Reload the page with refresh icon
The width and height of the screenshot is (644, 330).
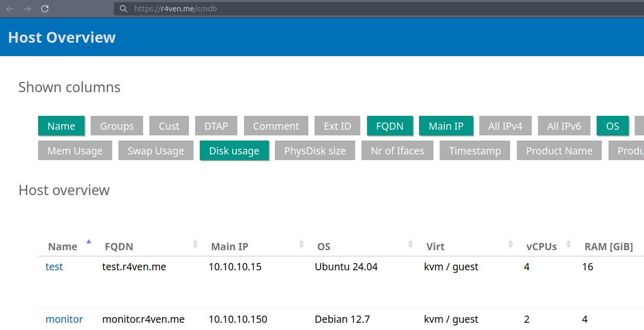tap(45, 9)
